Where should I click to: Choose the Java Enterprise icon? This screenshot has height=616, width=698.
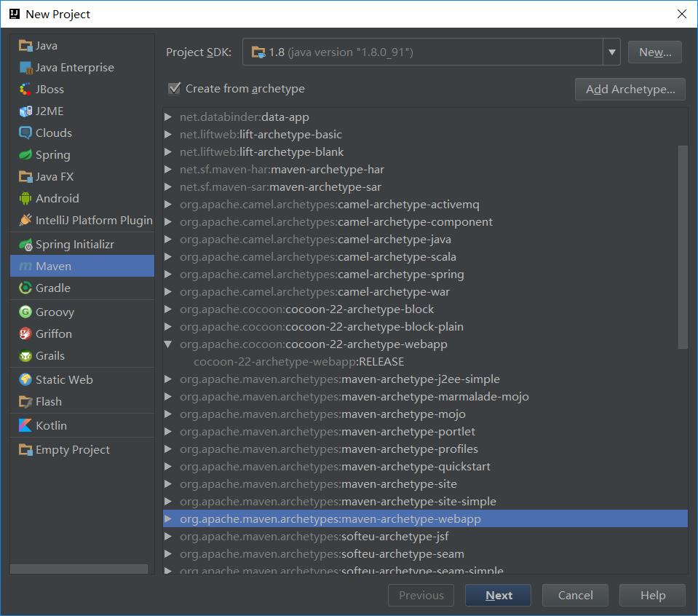tap(25, 67)
